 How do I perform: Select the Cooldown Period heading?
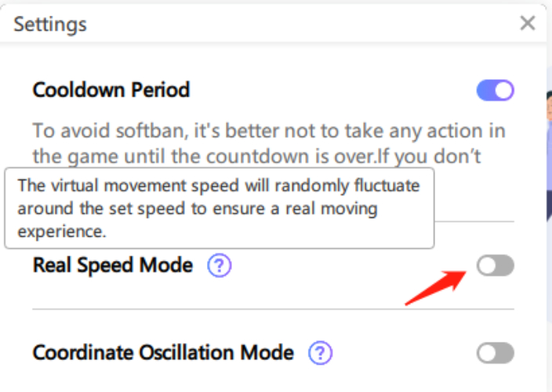click(111, 90)
